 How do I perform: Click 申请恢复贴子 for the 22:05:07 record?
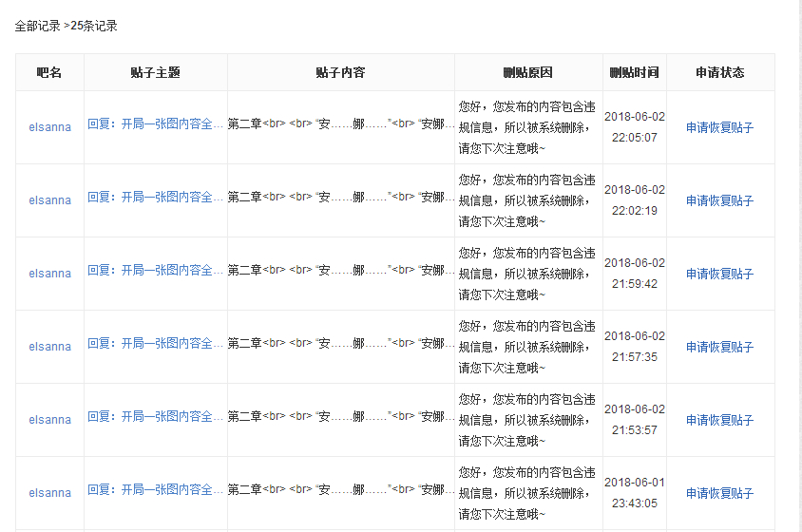[x=719, y=127]
